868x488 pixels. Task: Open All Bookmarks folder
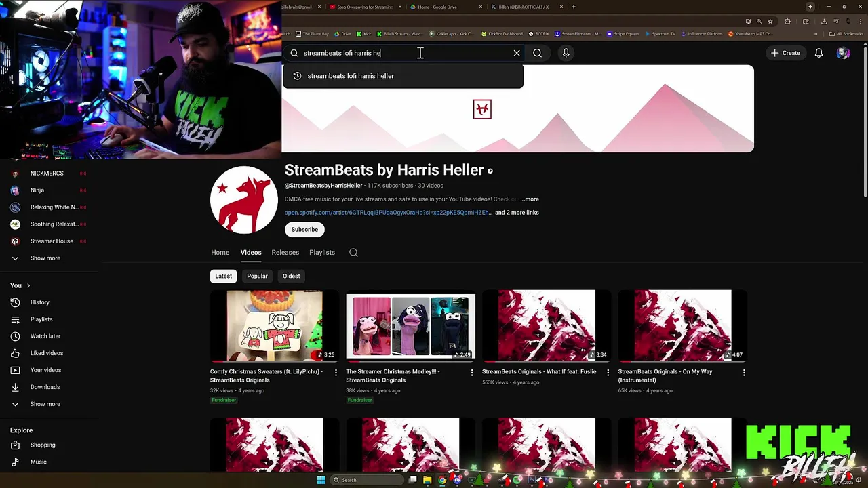pyautogui.click(x=846, y=34)
